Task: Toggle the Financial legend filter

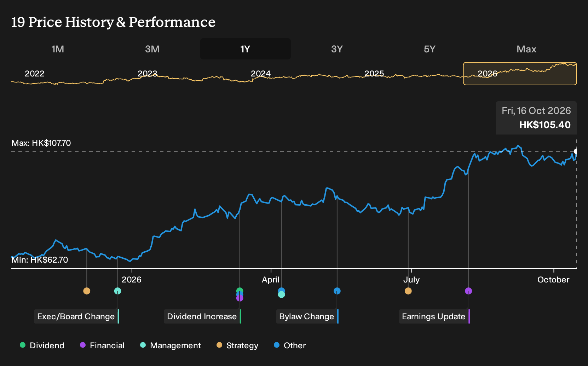Action: tap(102, 345)
